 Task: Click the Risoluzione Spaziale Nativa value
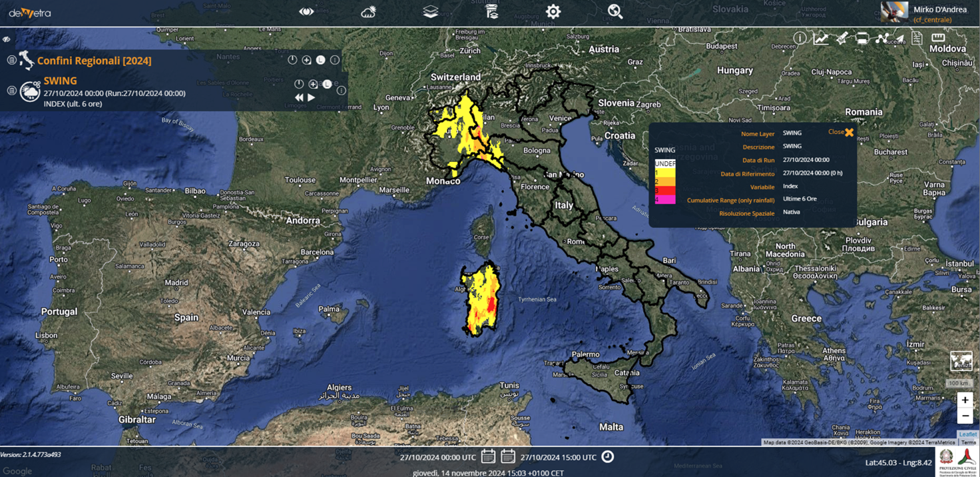[x=792, y=212]
